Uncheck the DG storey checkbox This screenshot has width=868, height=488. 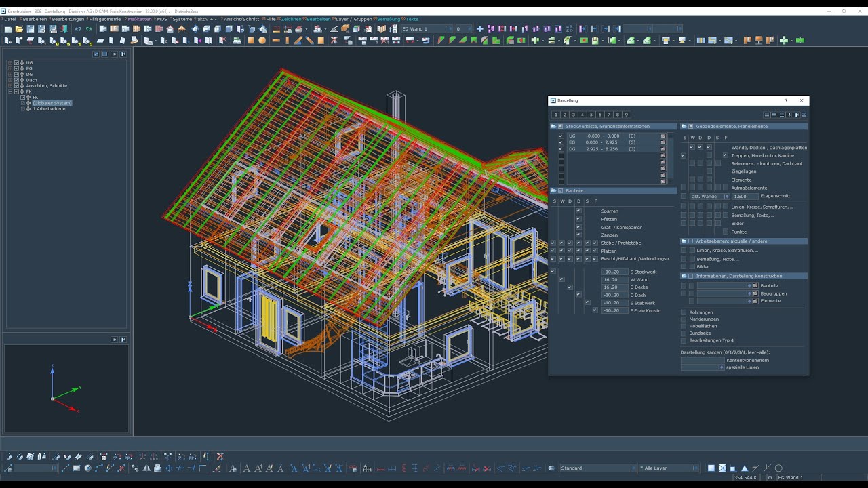[x=561, y=148]
